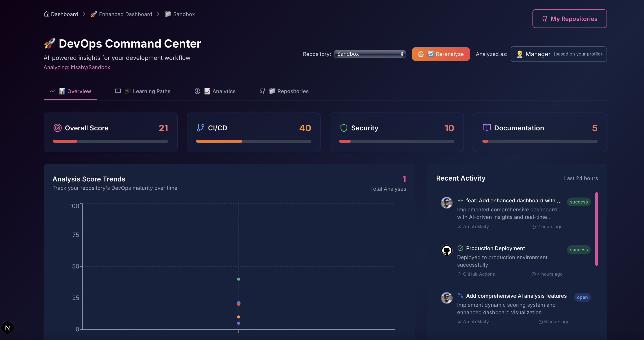Click the pink Recent Activity scrollbar
Screen dimensions: 644x340
pyautogui.click(x=596, y=229)
